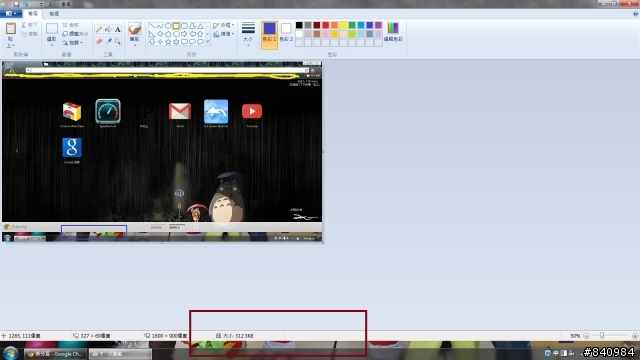
Task: Save via the Quick Access floppy icon
Action: tap(16, 4)
